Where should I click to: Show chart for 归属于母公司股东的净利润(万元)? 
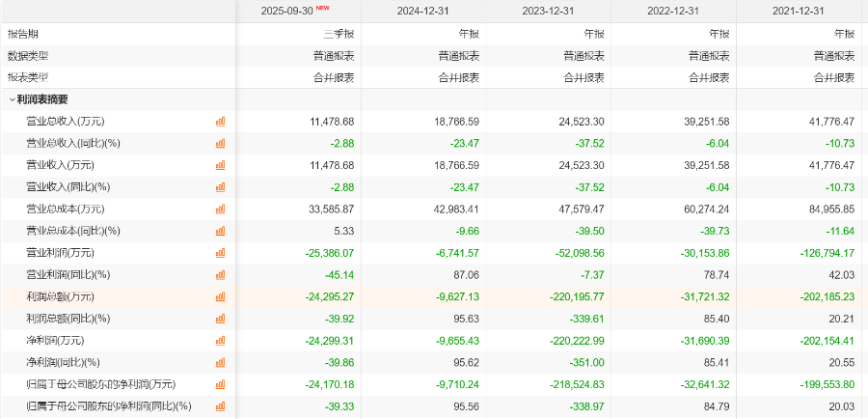click(220, 384)
